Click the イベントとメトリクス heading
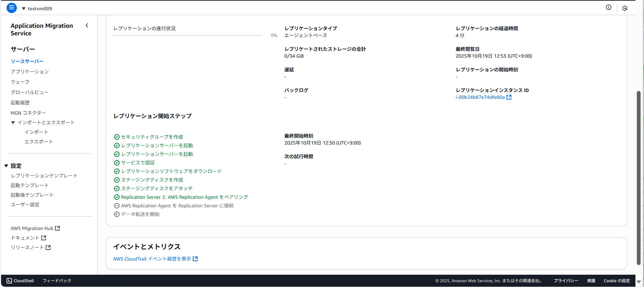Screen dimensions: 644x287 pyautogui.click(x=147, y=247)
